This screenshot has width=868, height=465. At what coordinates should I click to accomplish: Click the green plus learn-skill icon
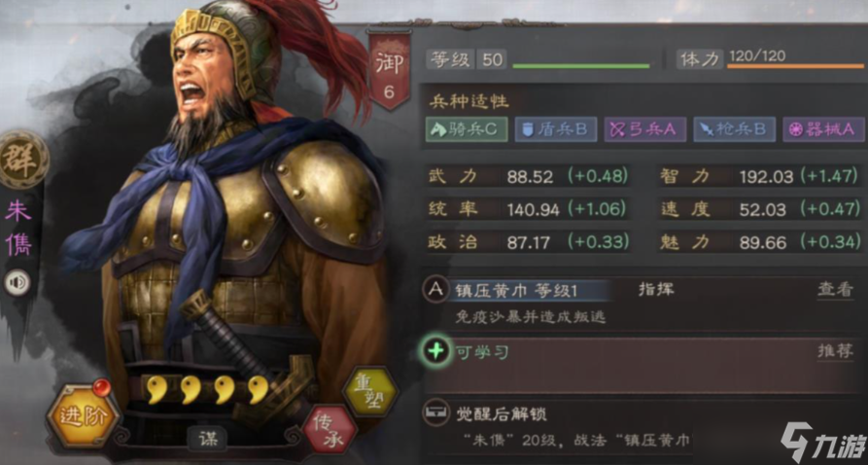coord(435,351)
